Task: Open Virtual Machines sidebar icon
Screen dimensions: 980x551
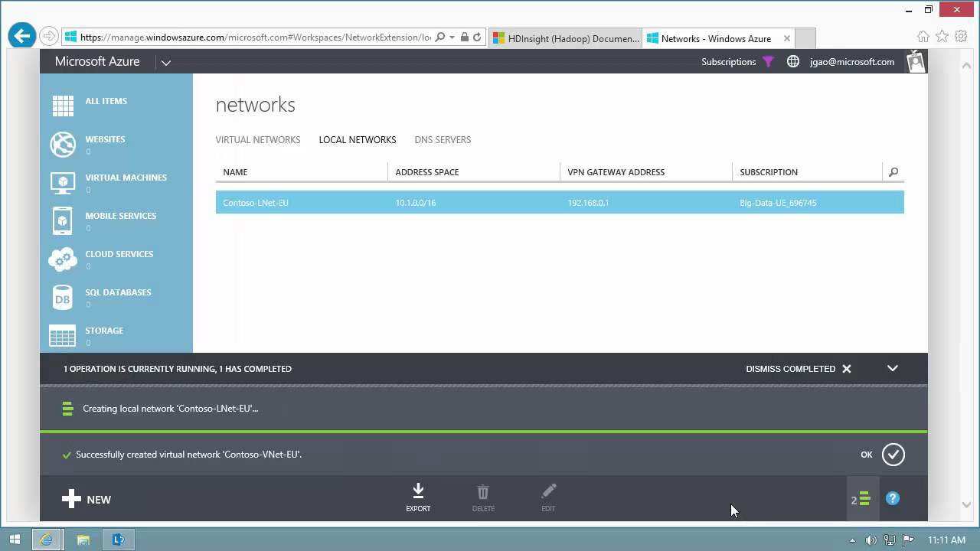Action: coord(63,182)
